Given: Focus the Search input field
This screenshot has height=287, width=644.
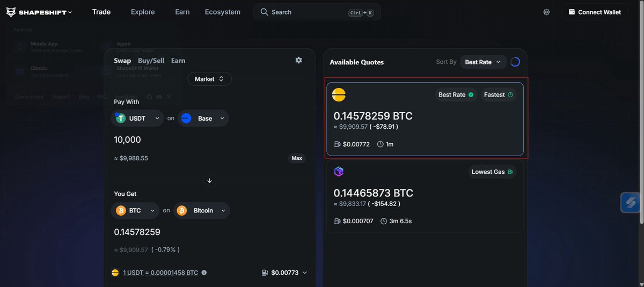Looking at the screenshot, I should click(x=317, y=12).
